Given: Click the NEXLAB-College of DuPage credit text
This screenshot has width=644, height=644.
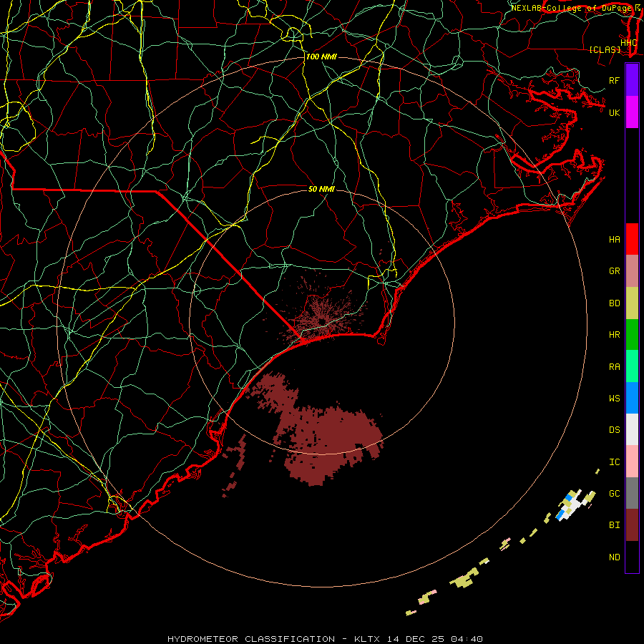Looking at the screenshot, I should pyautogui.click(x=572, y=8).
